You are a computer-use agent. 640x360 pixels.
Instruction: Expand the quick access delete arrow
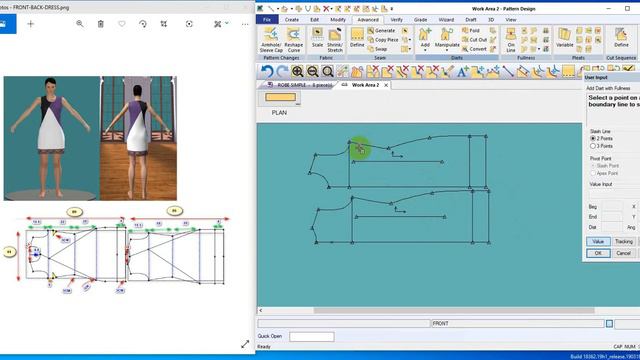pyautogui.click(x=332, y=9)
